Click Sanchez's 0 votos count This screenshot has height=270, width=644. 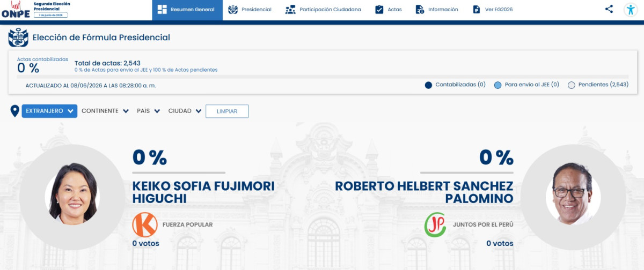tap(500, 243)
